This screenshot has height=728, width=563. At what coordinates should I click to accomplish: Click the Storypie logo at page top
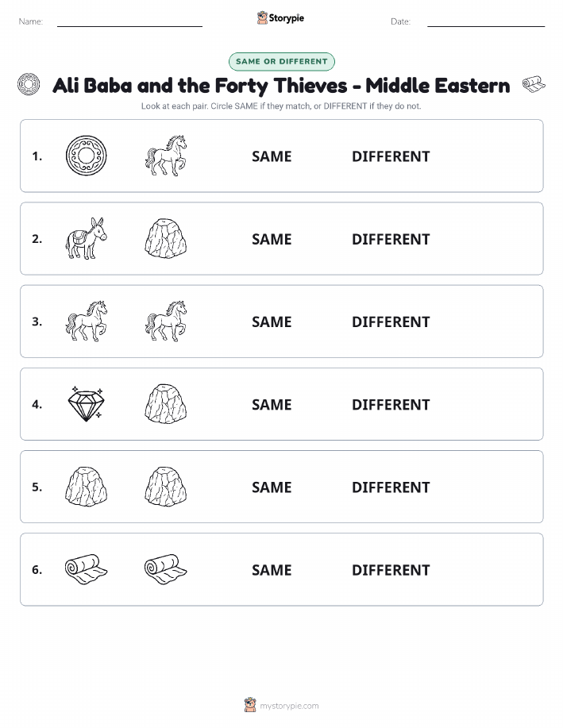pos(280,18)
